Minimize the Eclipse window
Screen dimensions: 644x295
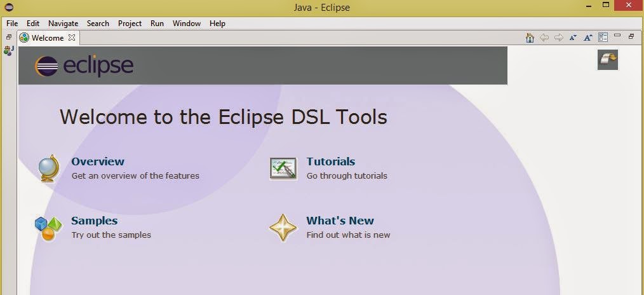pos(590,5)
